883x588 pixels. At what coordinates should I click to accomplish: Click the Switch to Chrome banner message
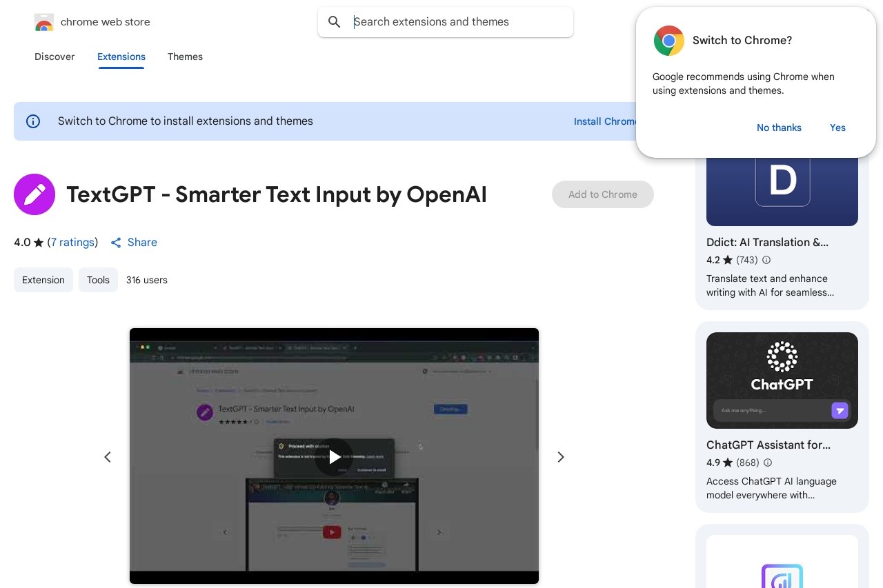[x=186, y=121]
